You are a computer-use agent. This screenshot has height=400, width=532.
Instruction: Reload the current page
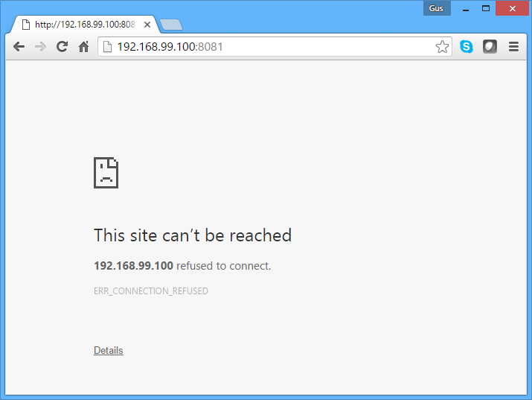(63, 47)
